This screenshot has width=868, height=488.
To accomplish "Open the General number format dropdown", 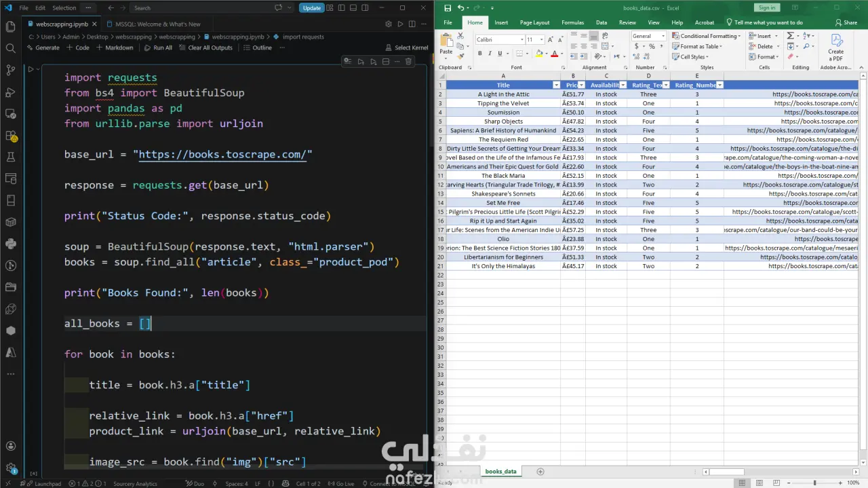I will 663,36.
